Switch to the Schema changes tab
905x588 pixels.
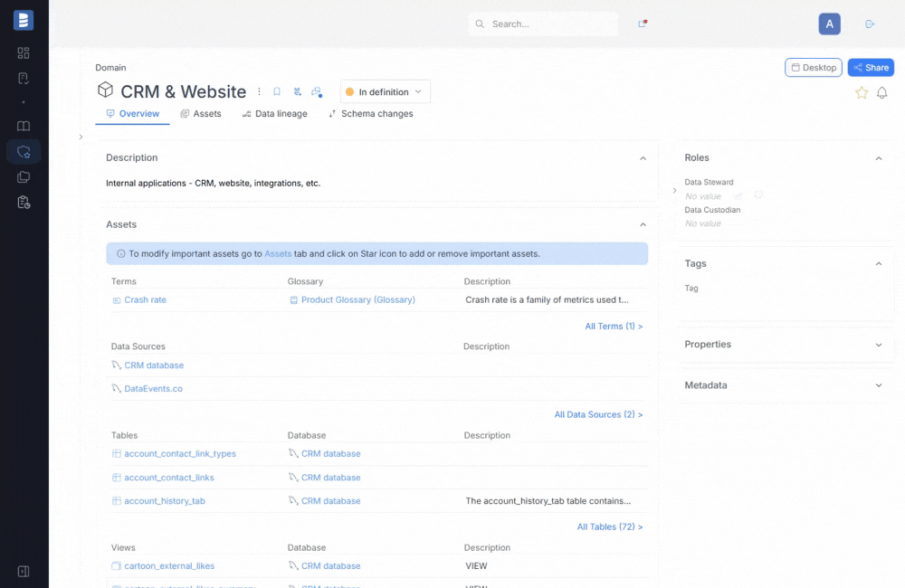coord(371,114)
